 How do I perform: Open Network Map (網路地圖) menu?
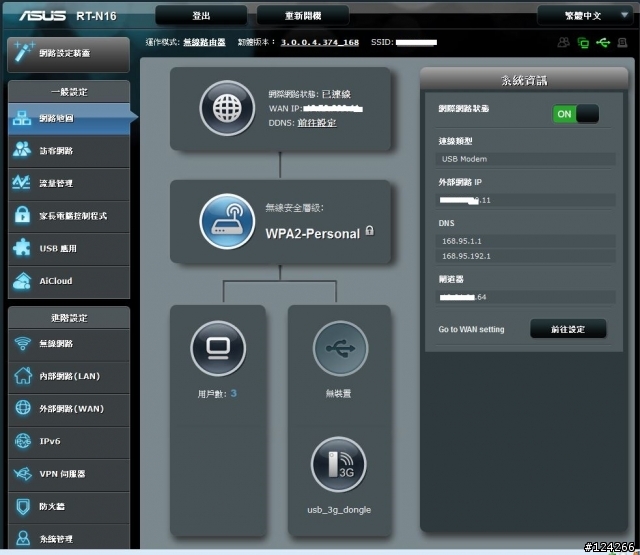pos(69,118)
